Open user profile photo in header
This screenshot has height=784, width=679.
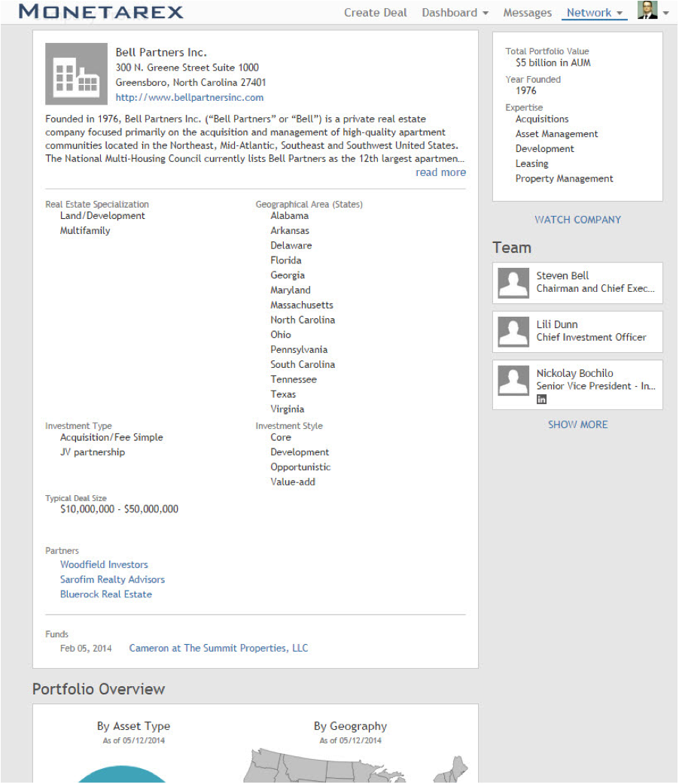click(647, 10)
